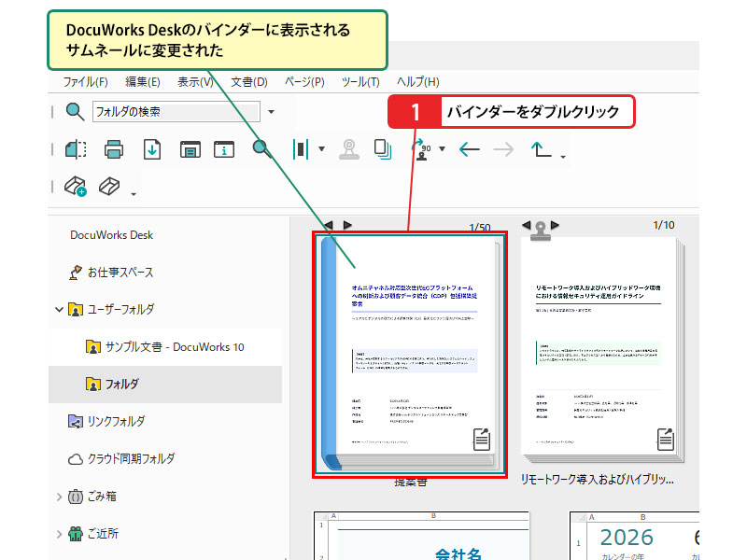The height and width of the screenshot is (560, 747).
Task: Click the duplicate pages icon
Action: [x=383, y=149]
